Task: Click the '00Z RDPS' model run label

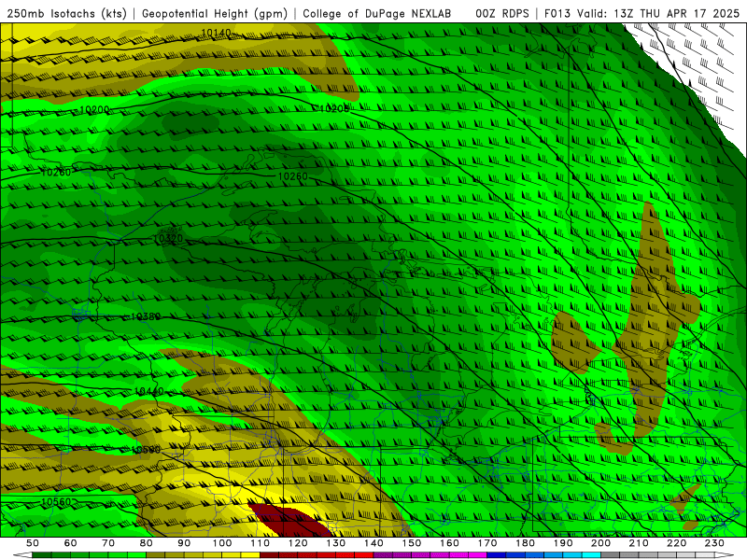Action: click(502, 14)
